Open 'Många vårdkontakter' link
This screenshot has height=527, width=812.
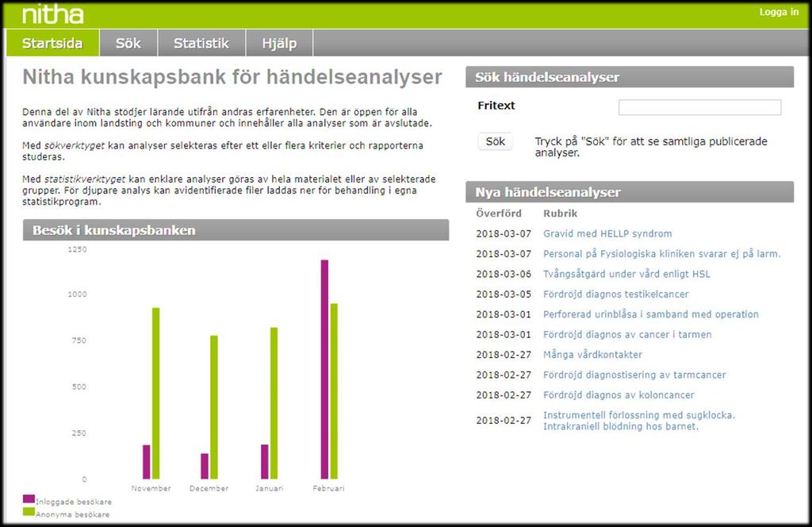coord(592,355)
